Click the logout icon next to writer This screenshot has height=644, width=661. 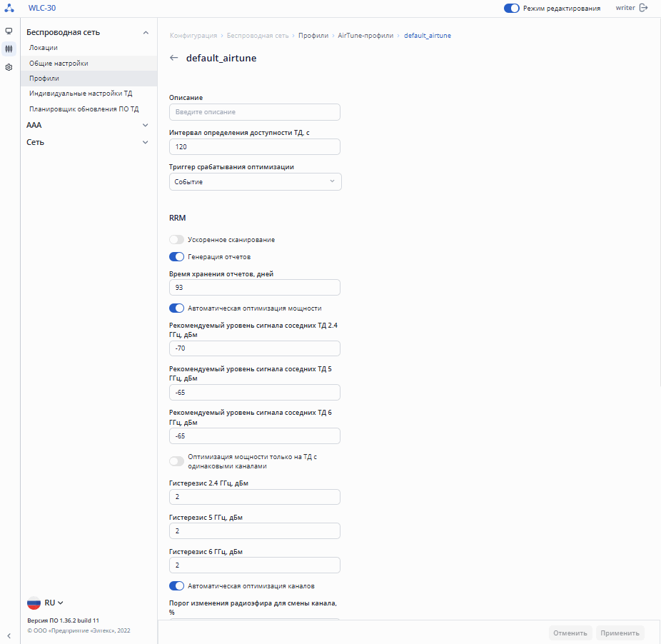click(644, 8)
